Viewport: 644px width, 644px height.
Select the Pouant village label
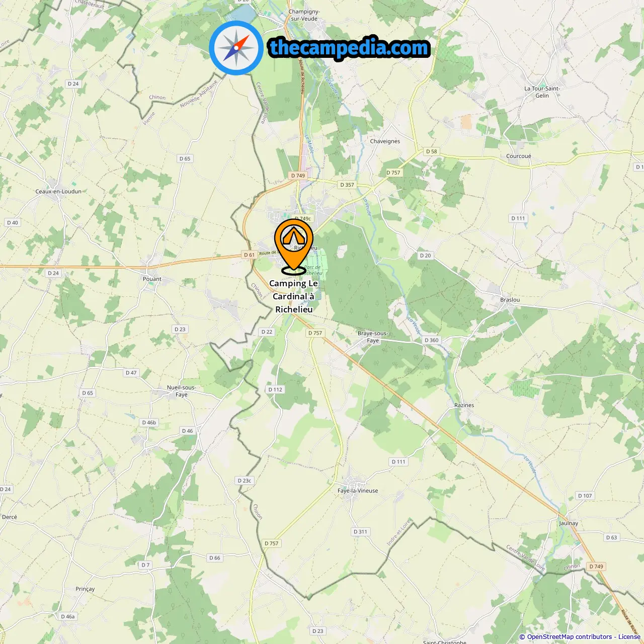click(x=152, y=279)
